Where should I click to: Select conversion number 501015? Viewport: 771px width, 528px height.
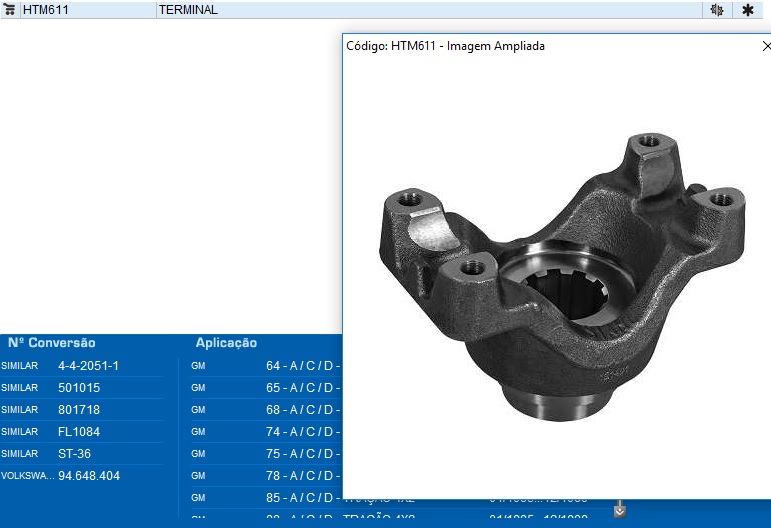(79, 388)
